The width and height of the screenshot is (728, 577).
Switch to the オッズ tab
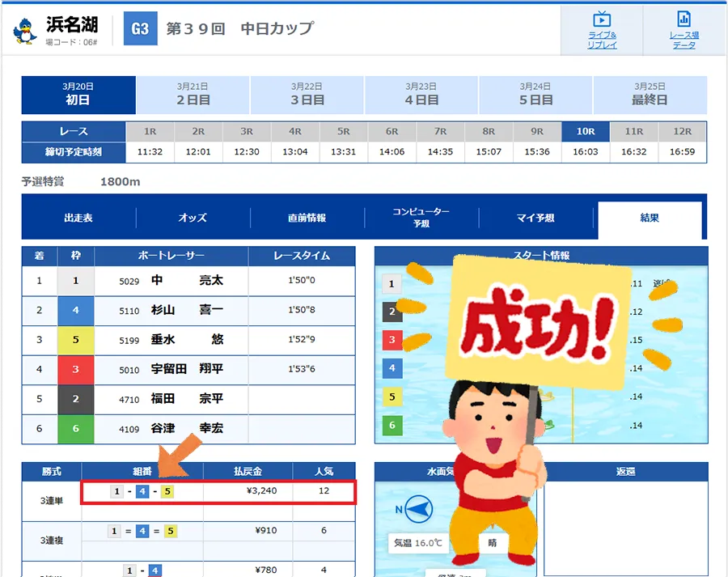[193, 218]
